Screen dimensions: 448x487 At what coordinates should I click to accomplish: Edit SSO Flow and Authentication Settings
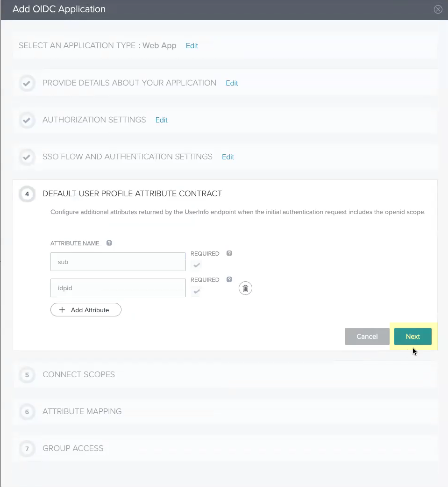point(228,157)
